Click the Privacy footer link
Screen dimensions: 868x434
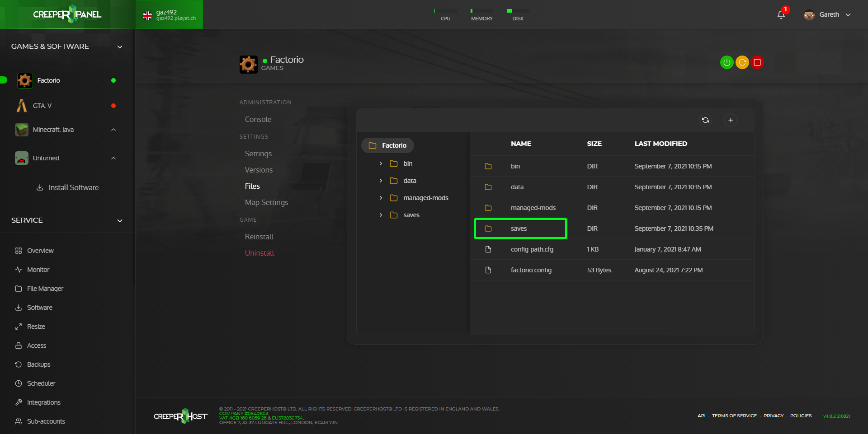point(774,416)
